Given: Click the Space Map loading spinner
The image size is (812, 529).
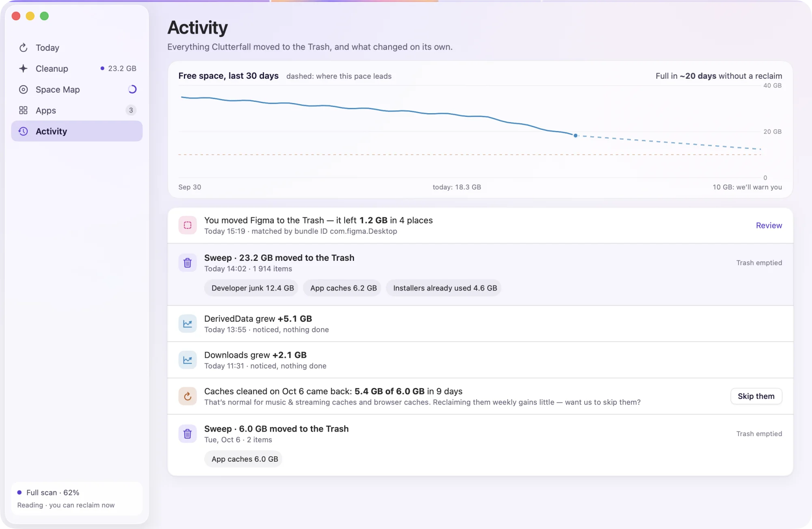Looking at the screenshot, I should coord(132,89).
